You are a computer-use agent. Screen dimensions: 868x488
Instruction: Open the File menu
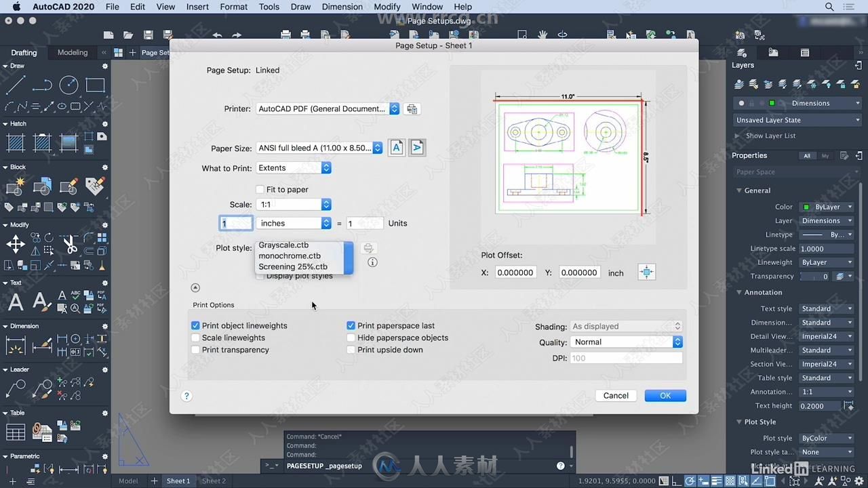coord(113,7)
